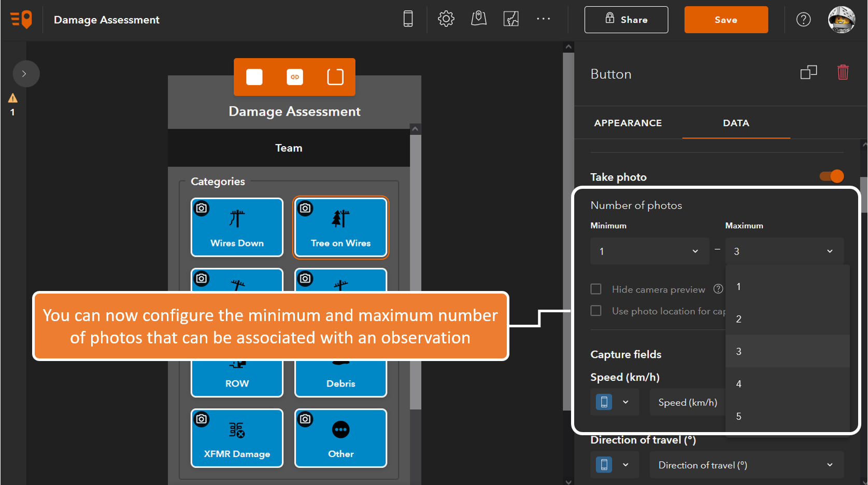
Task: Open the more options ellipsis menu
Action: point(543,19)
